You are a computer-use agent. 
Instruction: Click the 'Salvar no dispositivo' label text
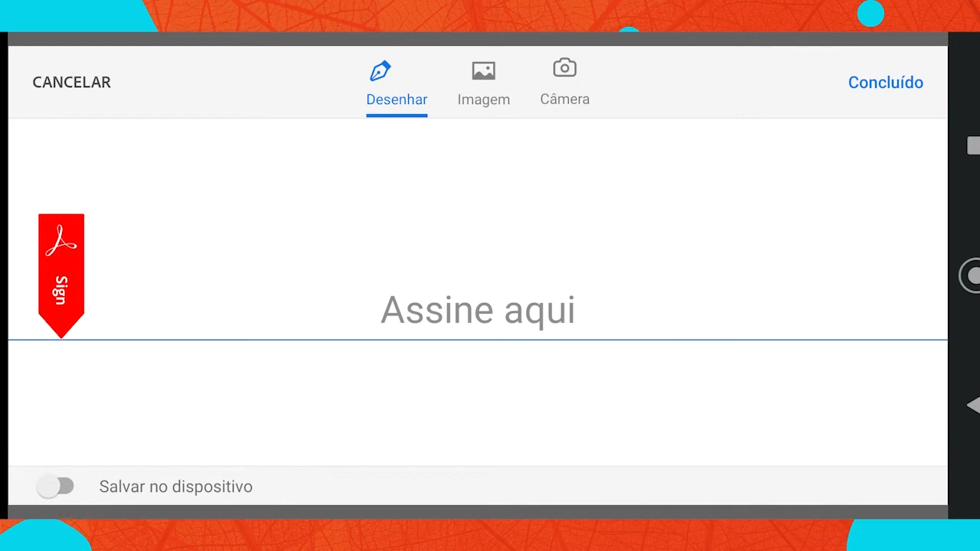pyautogui.click(x=175, y=487)
